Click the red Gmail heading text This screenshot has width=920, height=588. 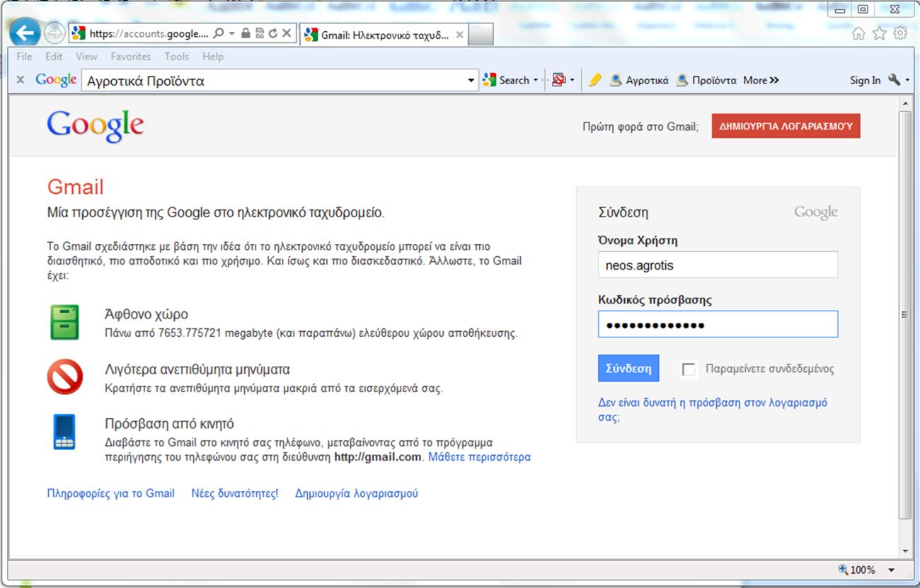(75, 187)
